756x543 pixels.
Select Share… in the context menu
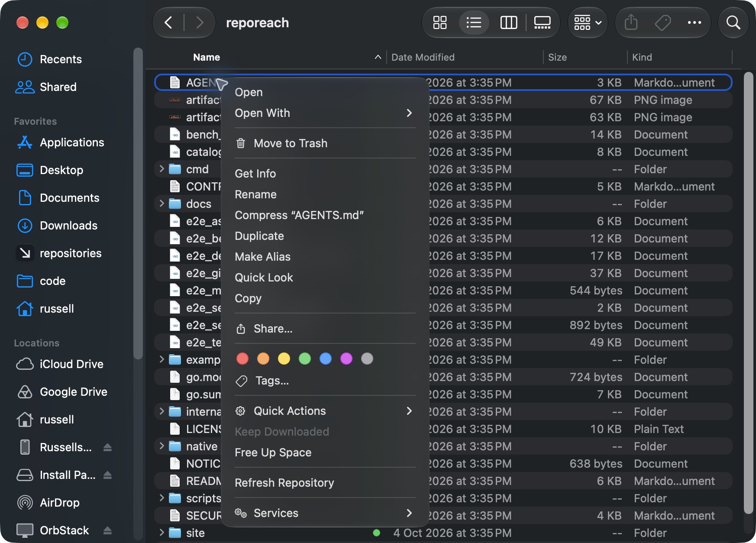(x=325, y=329)
